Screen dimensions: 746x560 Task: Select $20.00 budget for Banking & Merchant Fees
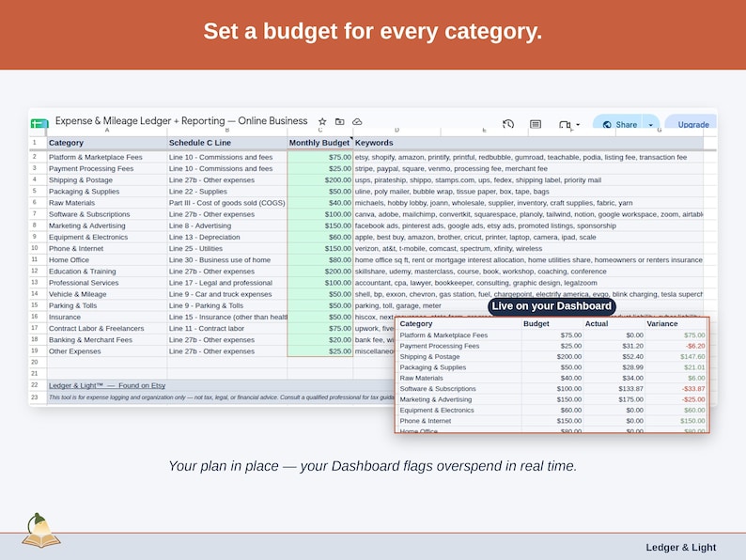pyautogui.click(x=319, y=340)
